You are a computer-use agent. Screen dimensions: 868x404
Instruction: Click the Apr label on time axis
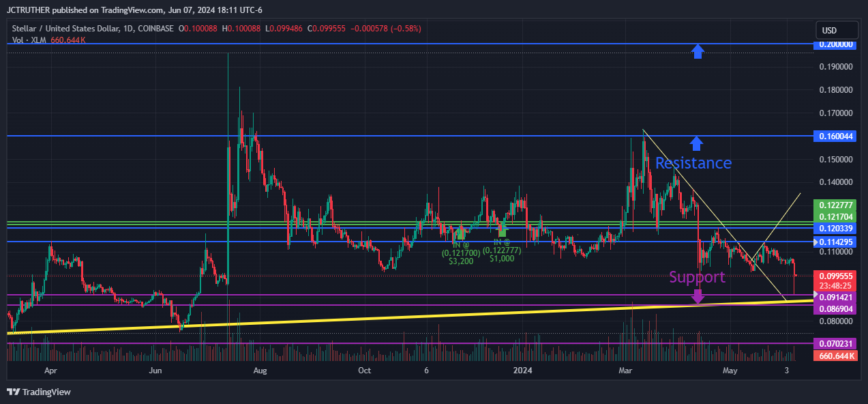[50, 371]
